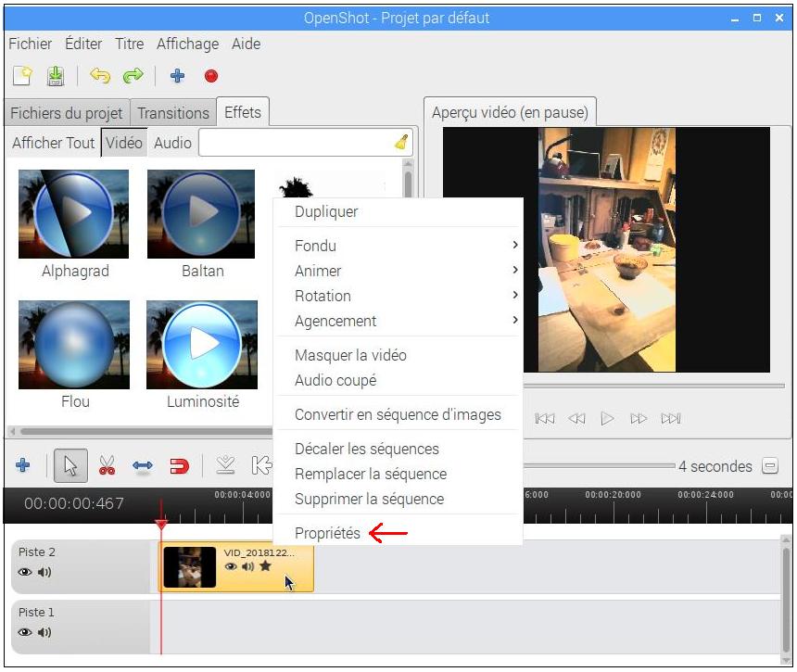797x672 pixels.
Task: Open the Éditer menu
Action: 83,44
